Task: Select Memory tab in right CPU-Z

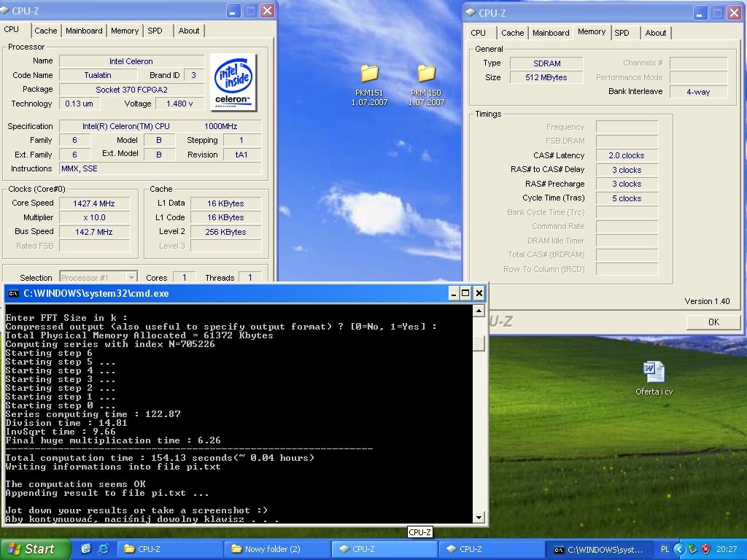Action: coord(592,32)
